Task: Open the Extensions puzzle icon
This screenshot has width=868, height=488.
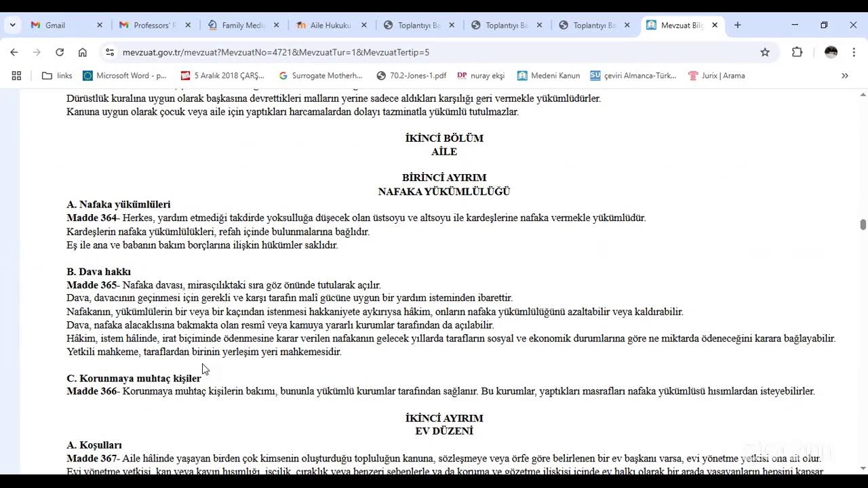Action: (797, 52)
